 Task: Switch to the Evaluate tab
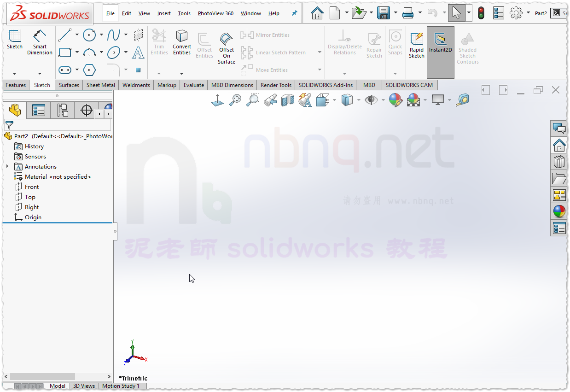(194, 85)
